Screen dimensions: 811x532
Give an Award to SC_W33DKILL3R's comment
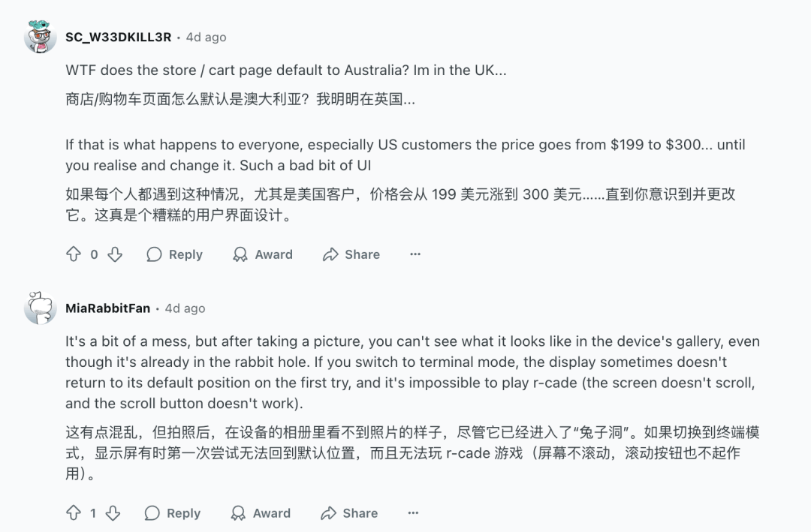coord(263,254)
